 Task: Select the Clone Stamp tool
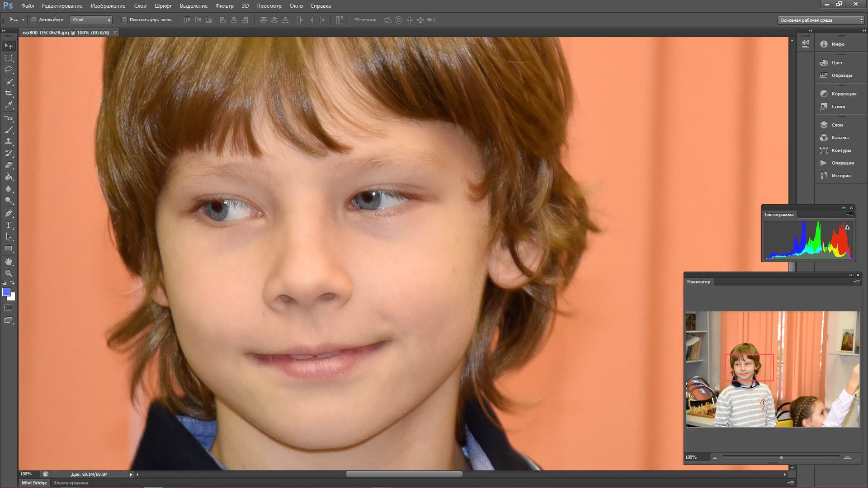pyautogui.click(x=9, y=141)
